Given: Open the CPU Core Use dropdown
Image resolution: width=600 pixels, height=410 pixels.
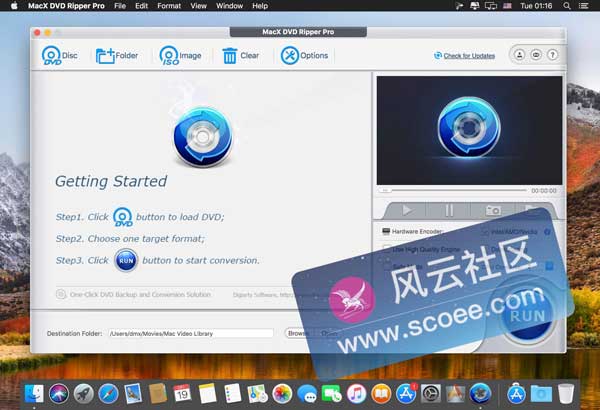Looking at the screenshot, I should (549, 266).
